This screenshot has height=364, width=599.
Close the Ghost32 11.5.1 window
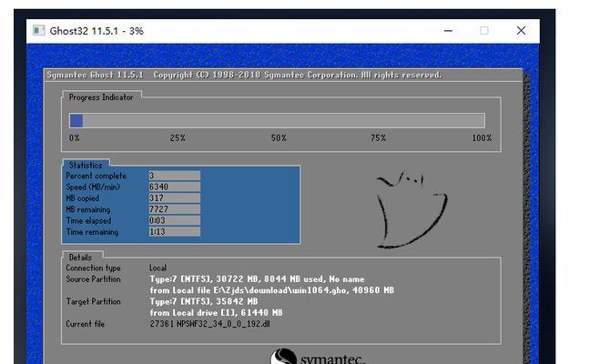(x=521, y=31)
